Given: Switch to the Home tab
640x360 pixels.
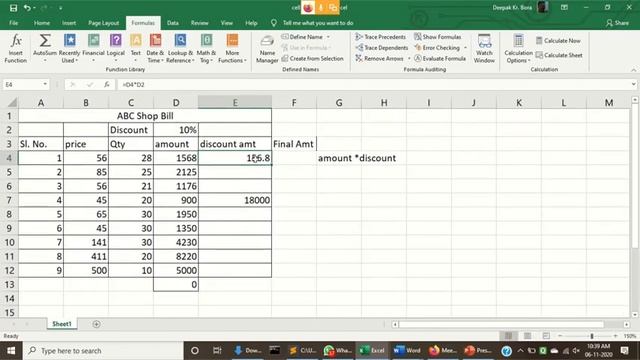Looking at the screenshot, I should coord(42,23).
